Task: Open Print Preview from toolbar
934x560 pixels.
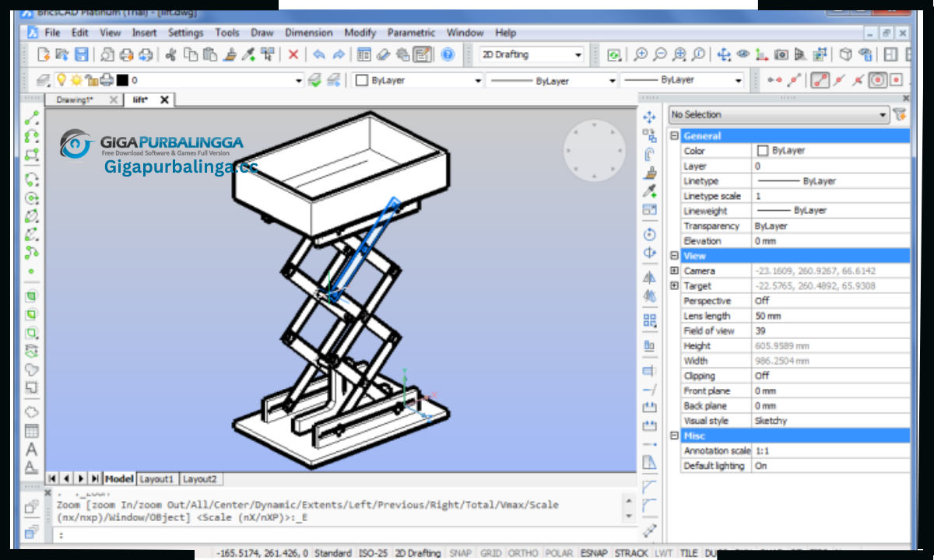Action: pyautogui.click(x=107, y=54)
